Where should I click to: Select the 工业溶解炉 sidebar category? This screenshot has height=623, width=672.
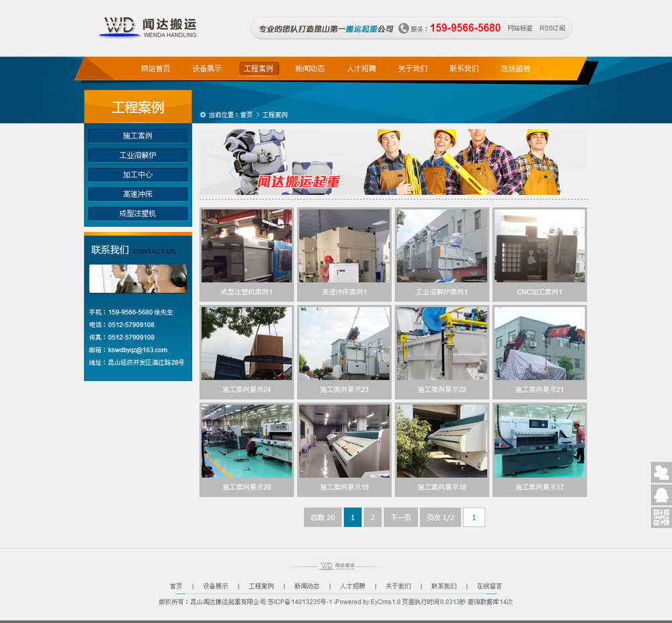point(138,155)
